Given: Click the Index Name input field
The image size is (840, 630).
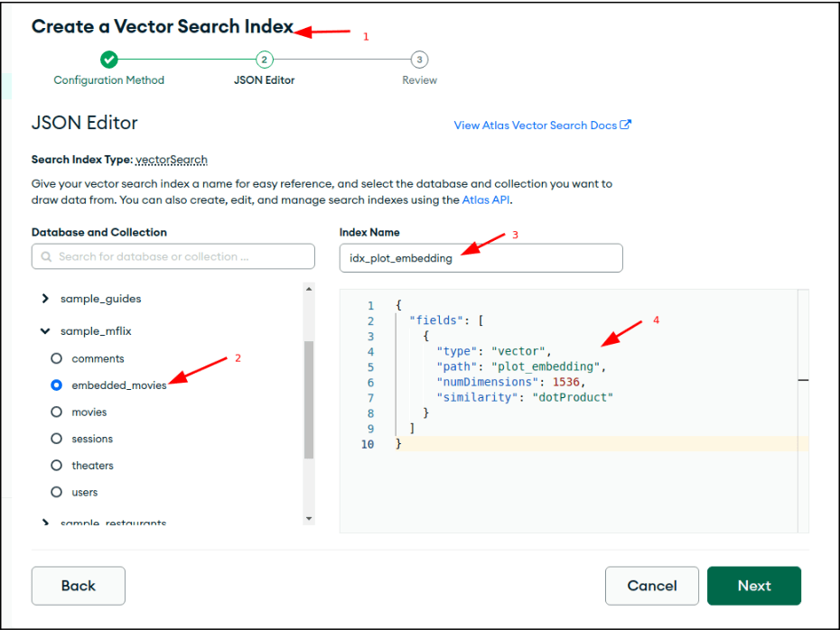Looking at the screenshot, I should pyautogui.click(x=481, y=258).
